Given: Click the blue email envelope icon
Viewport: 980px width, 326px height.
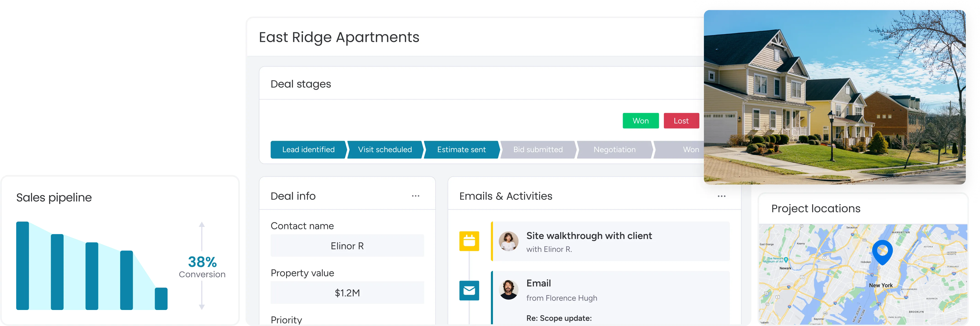Looking at the screenshot, I should point(469,291).
